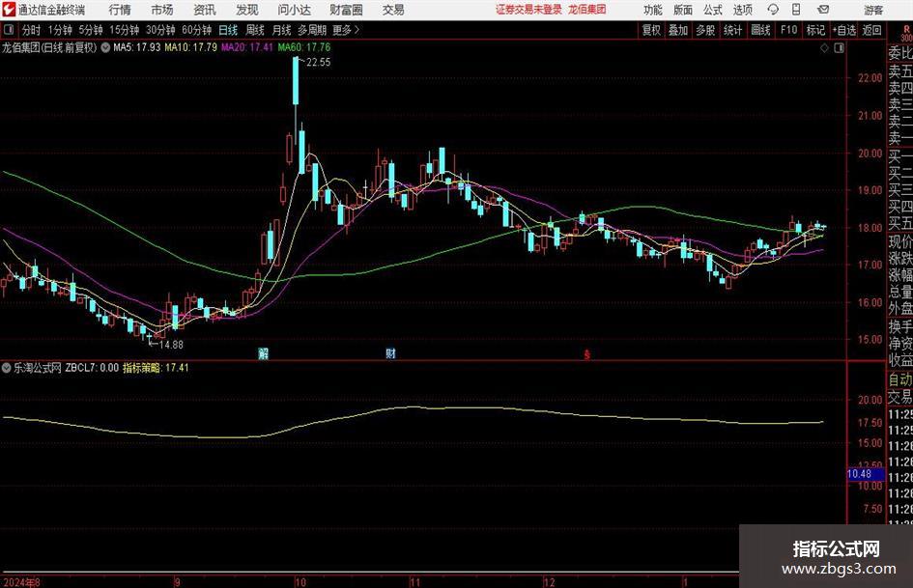Open the customer service headset icon
The width and height of the screenshot is (913, 588).
tap(773, 10)
